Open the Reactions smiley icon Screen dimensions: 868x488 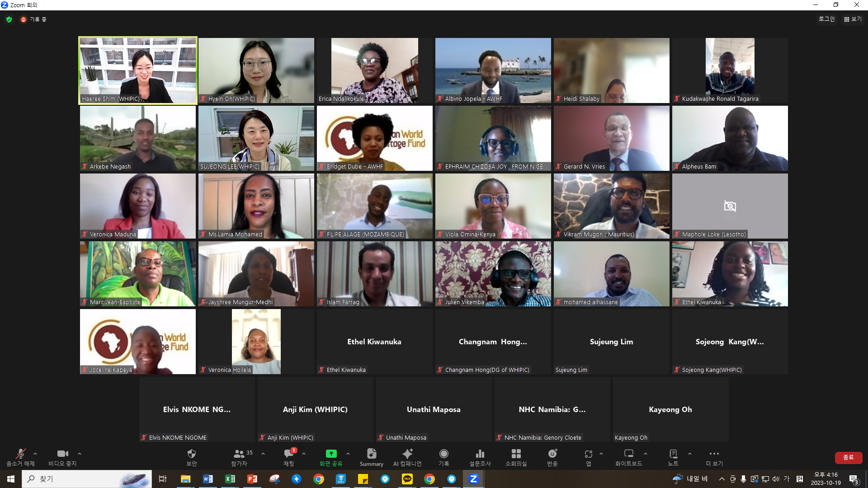pos(552,454)
